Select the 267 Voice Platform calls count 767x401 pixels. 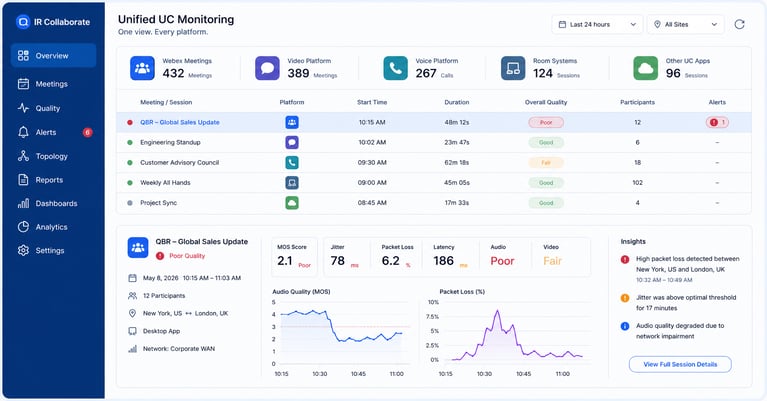[x=426, y=73]
